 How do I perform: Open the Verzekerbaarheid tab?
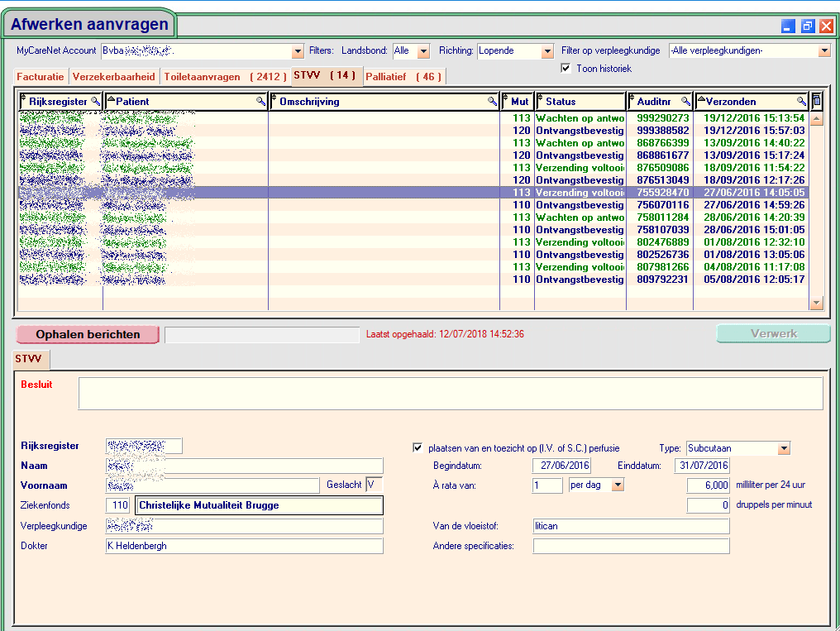[x=113, y=77]
